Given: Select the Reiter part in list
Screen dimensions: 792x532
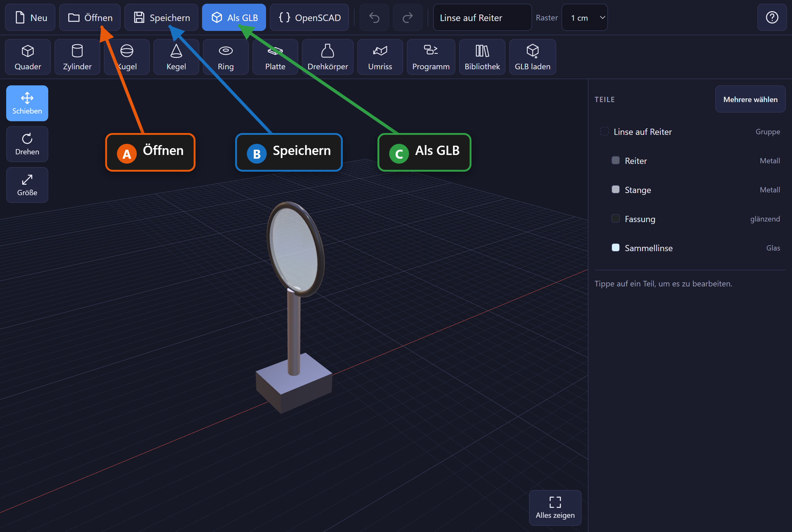Looking at the screenshot, I should pyautogui.click(x=690, y=161).
